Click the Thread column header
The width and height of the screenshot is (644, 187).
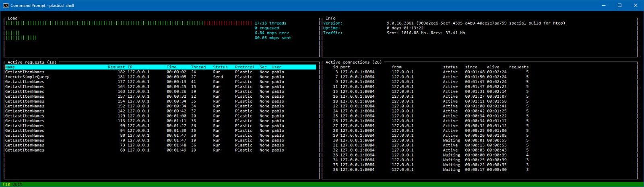tap(198, 67)
